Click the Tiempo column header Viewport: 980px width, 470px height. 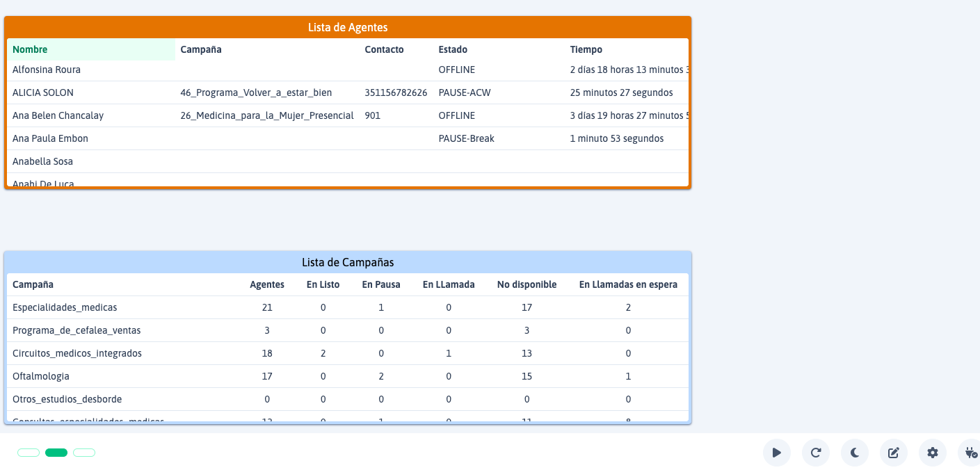(x=586, y=49)
